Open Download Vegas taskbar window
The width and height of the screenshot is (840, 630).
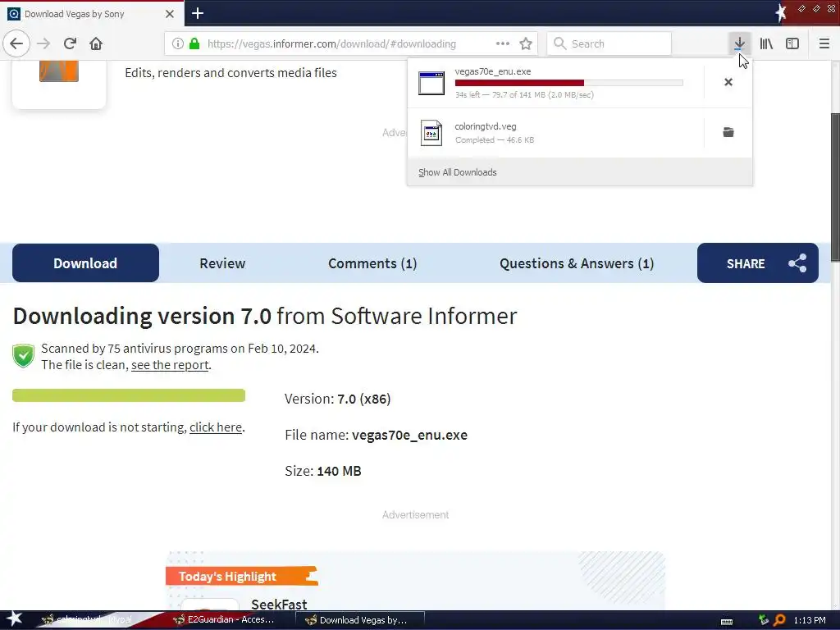361,620
